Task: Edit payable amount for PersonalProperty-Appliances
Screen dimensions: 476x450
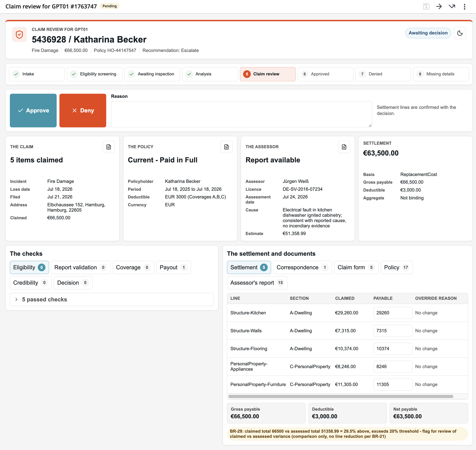Action: (x=393, y=367)
